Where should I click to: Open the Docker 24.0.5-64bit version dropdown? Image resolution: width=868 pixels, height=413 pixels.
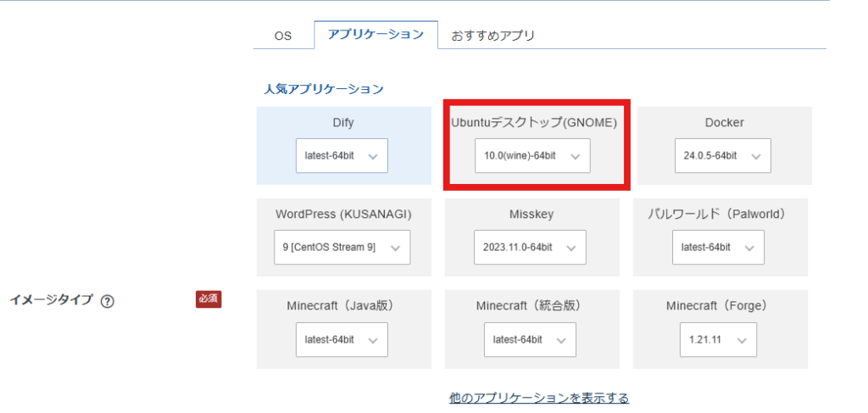[x=723, y=156]
